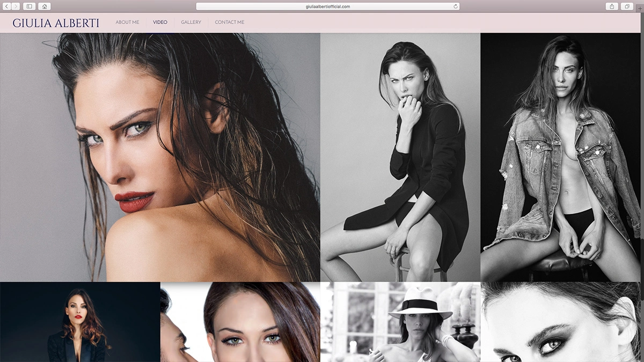Image resolution: width=644 pixels, height=362 pixels.
Task: Go forward with the browser forward arrow
Action: coord(16,6)
